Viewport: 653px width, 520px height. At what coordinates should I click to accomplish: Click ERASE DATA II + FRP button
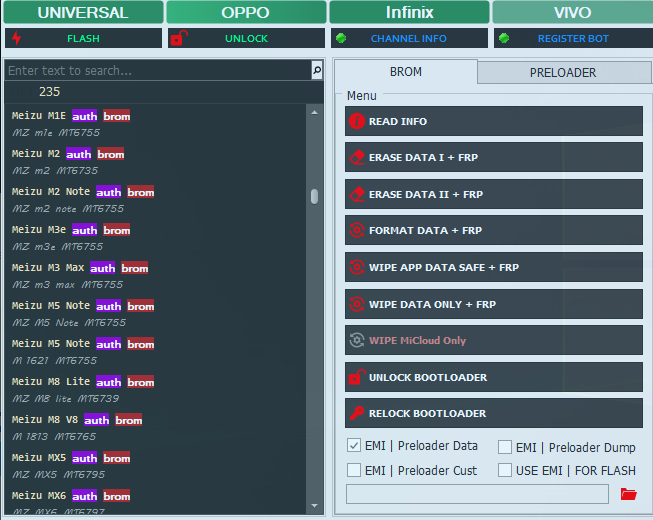pos(493,194)
